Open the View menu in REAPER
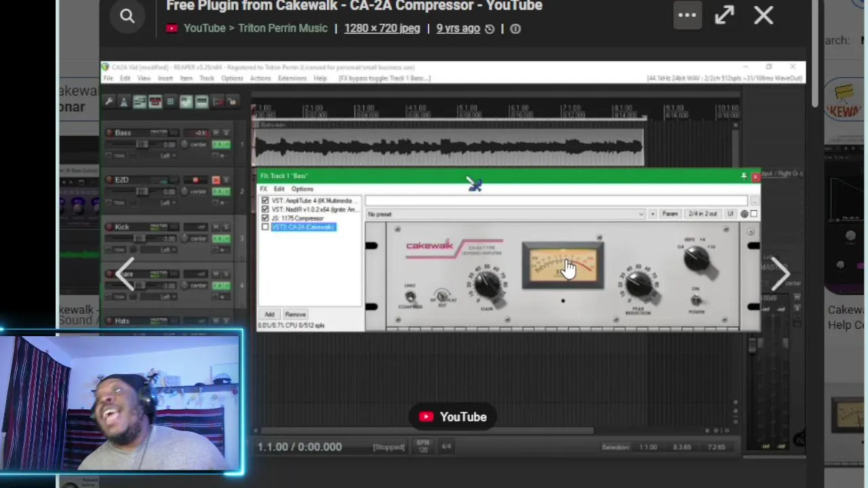868x488 pixels. point(144,78)
